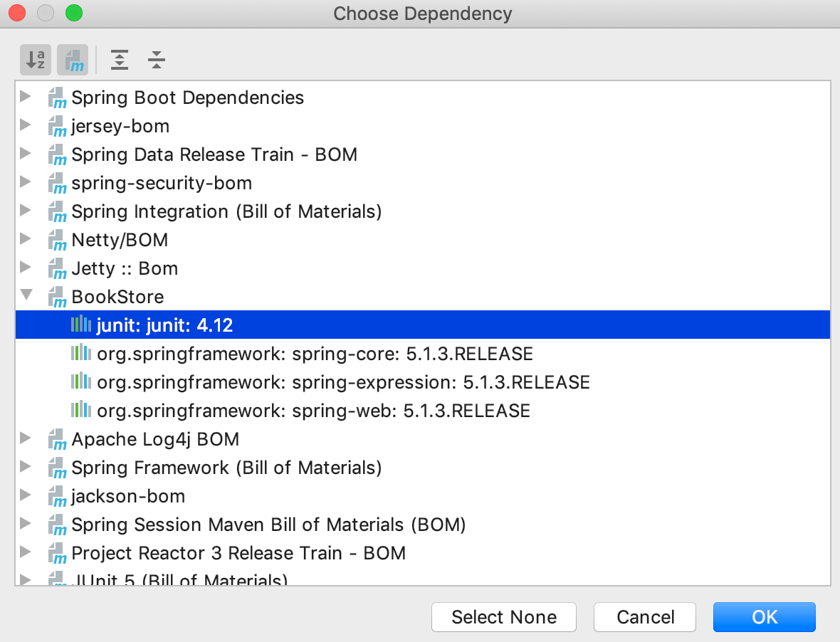Toggle group by Maven module button
This screenshot has height=642, width=840.
click(x=73, y=60)
